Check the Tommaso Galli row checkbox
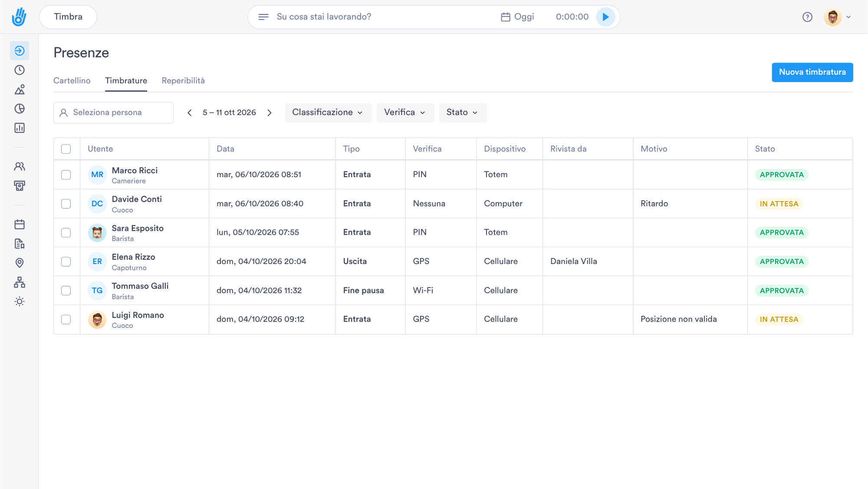The width and height of the screenshot is (868, 489). [x=66, y=291]
